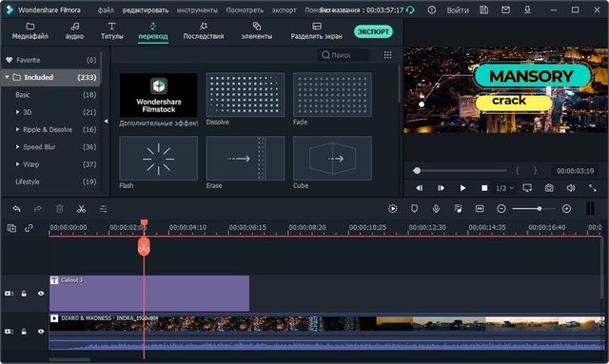
Task: Open the редактировать menu
Action: click(146, 10)
